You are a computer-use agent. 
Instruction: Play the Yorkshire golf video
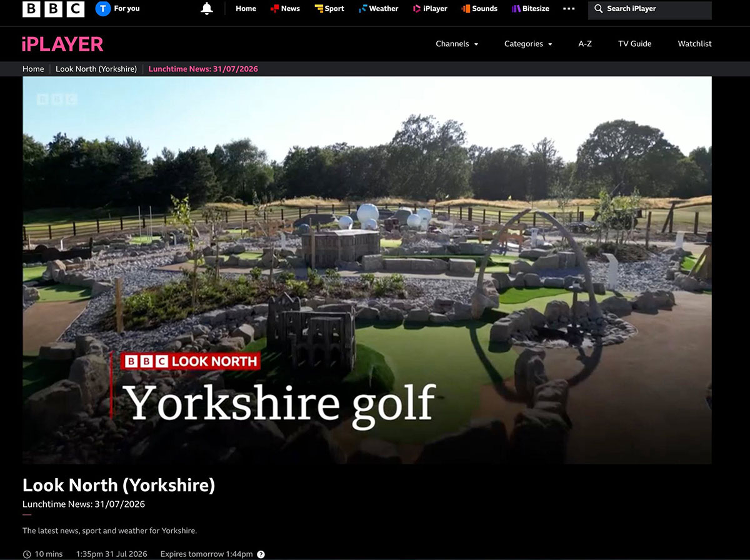tap(367, 270)
